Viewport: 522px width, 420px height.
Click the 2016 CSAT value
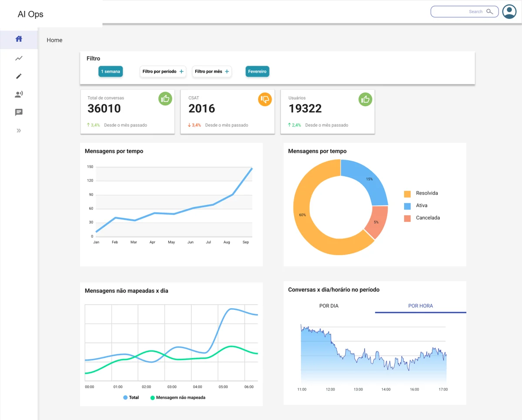(x=202, y=108)
